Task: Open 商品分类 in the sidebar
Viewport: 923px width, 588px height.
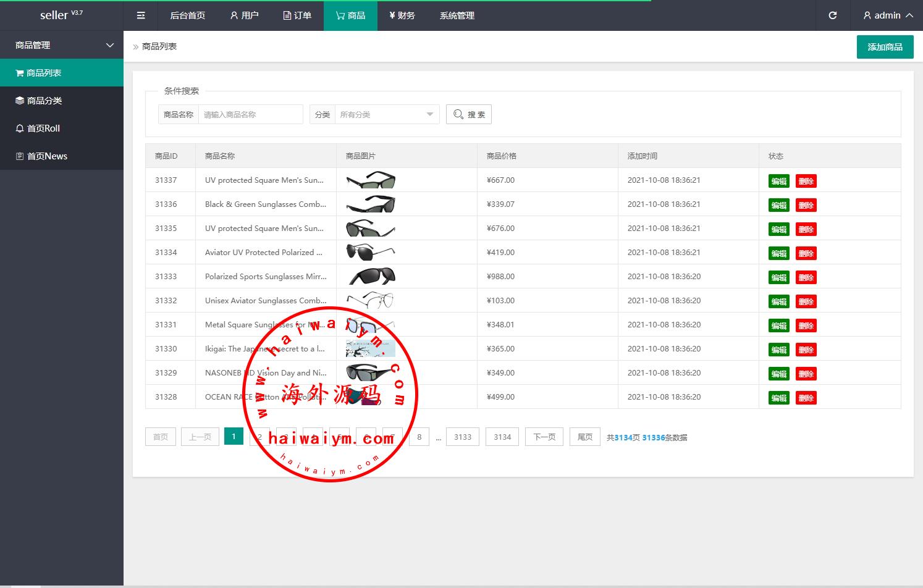Action: point(44,101)
